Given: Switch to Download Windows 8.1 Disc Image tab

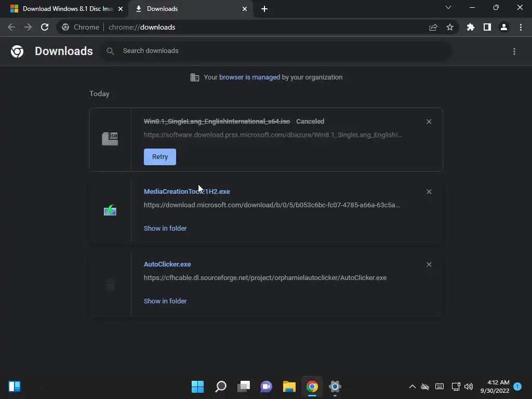Looking at the screenshot, I should tap(64, 9).
